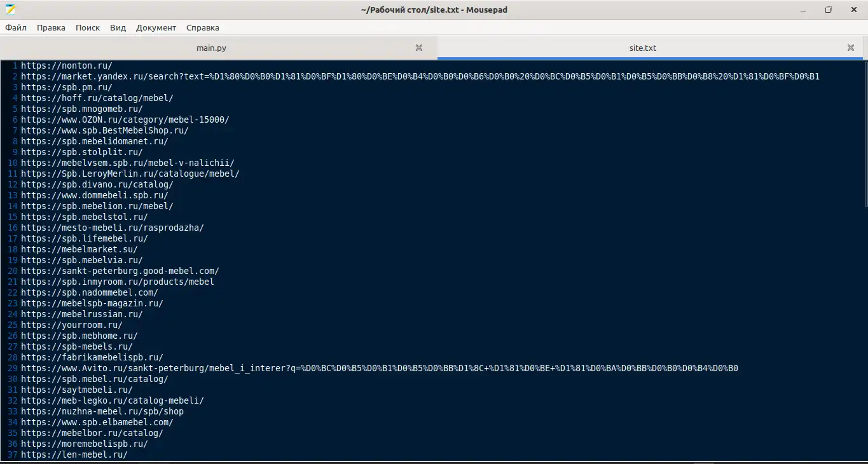Click the line https://spb.mebelvia.ru/
The height and width of the screenshot is (464, 868).
(82, 260)
